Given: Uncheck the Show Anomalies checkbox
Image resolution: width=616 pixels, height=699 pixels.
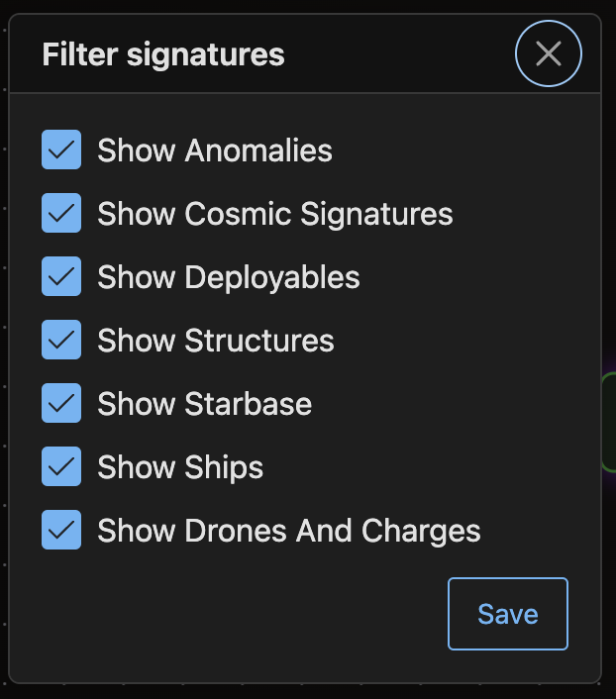Looking at the screenshot, I should click(61, 150).
